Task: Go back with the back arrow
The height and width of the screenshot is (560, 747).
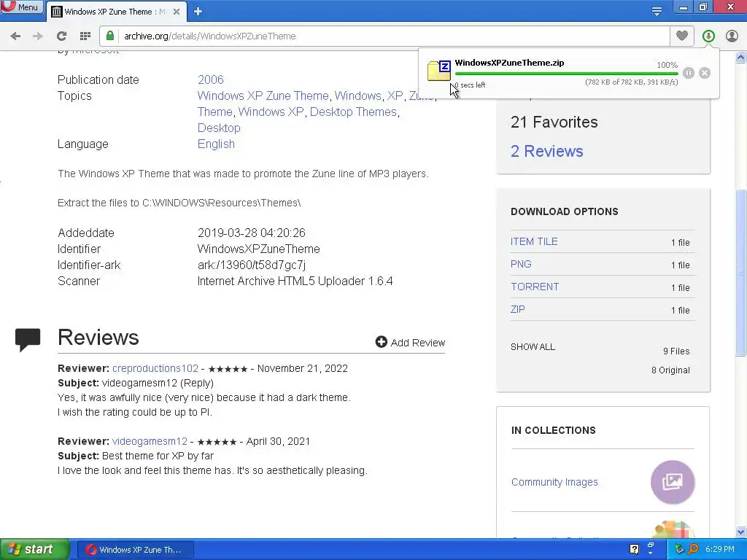Action: (x=15, y=36)
